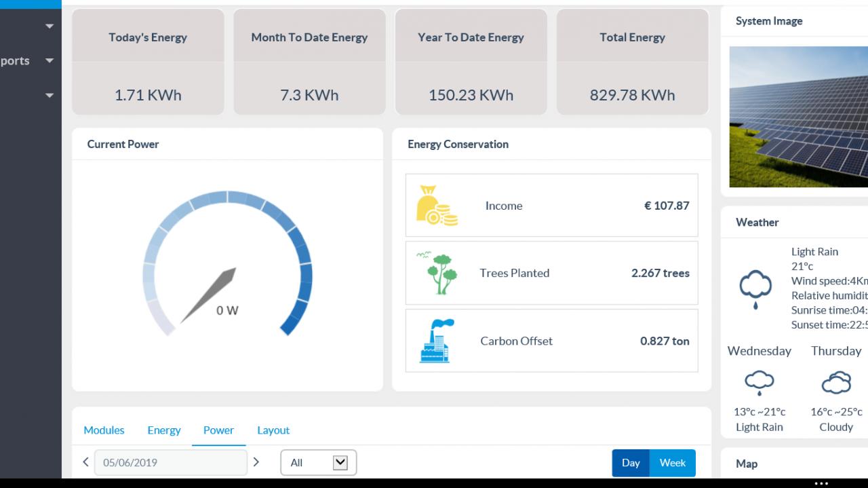Select the Power tab
The width and height of the screenshot is (868, 488).
tap(218, 430)
